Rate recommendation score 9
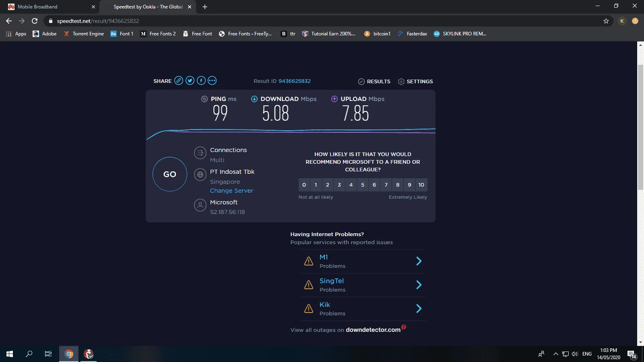Image resolution: width=644 pixels, height=362 pixels. pos(409,185)
